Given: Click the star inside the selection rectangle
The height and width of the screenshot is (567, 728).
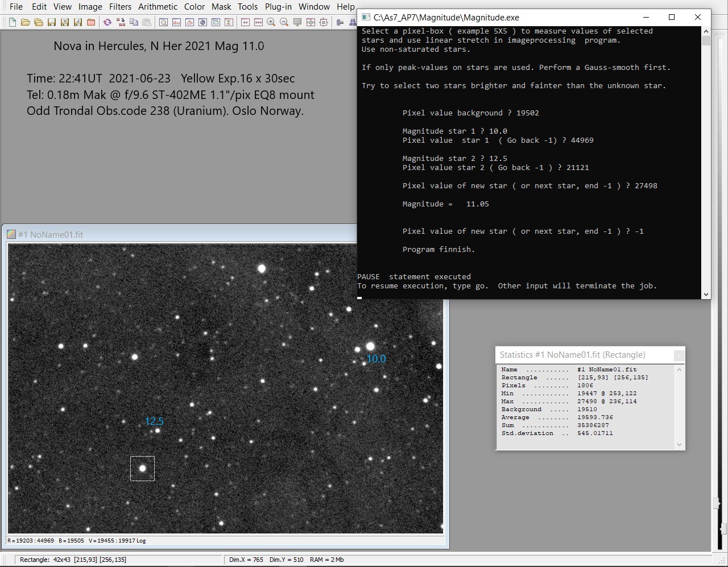Looking at the screenshot, I should [143, 469].
